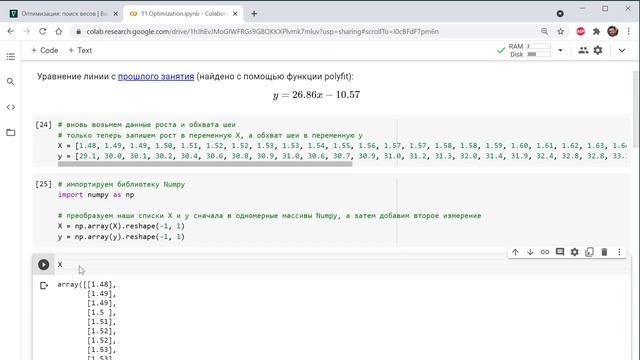Image resolution: width=640 pixels, height=360 pixels.
Task: Add a comment to the cell
Action: click(x=560, y=252)
